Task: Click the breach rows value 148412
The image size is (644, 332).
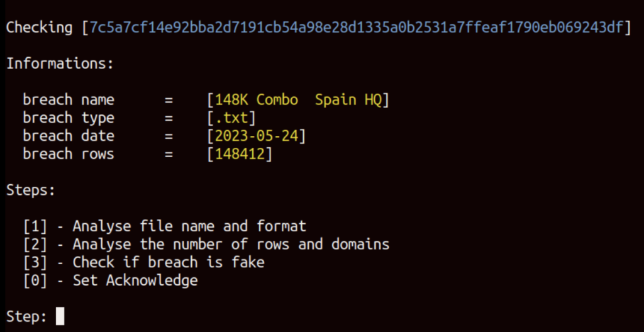Action: click(x=240, y=154)
